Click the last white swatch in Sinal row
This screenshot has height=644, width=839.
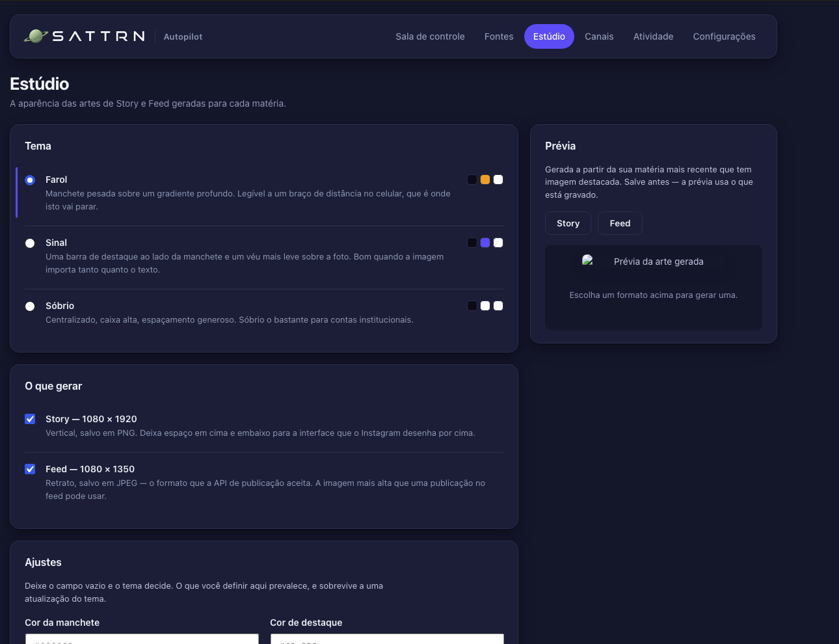tap(498, 243)
